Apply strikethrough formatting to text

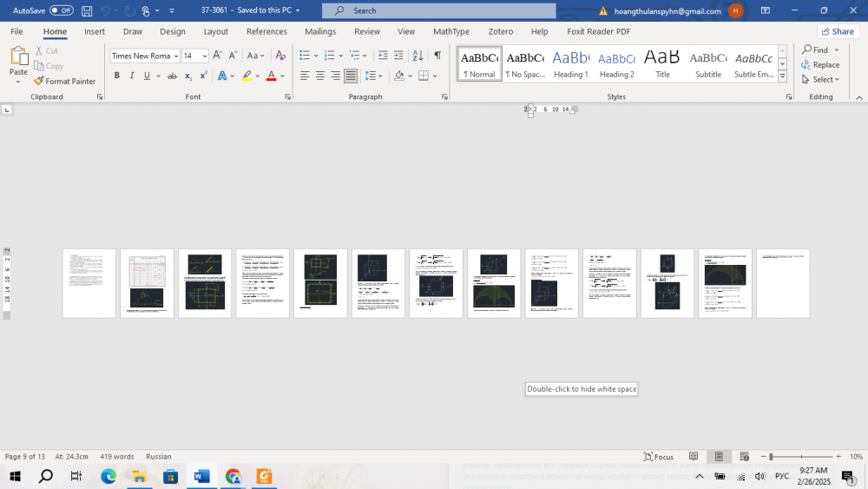tap(172, 76)
